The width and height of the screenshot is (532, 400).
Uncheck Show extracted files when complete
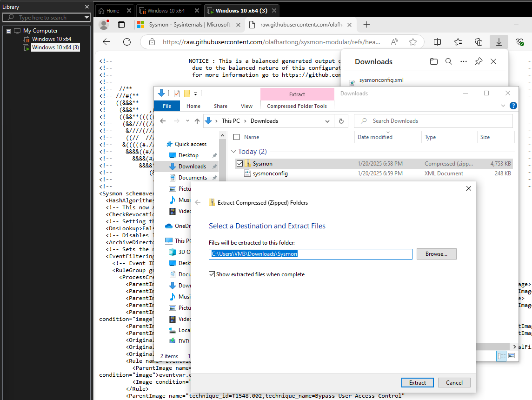click(x=212, y=274)
